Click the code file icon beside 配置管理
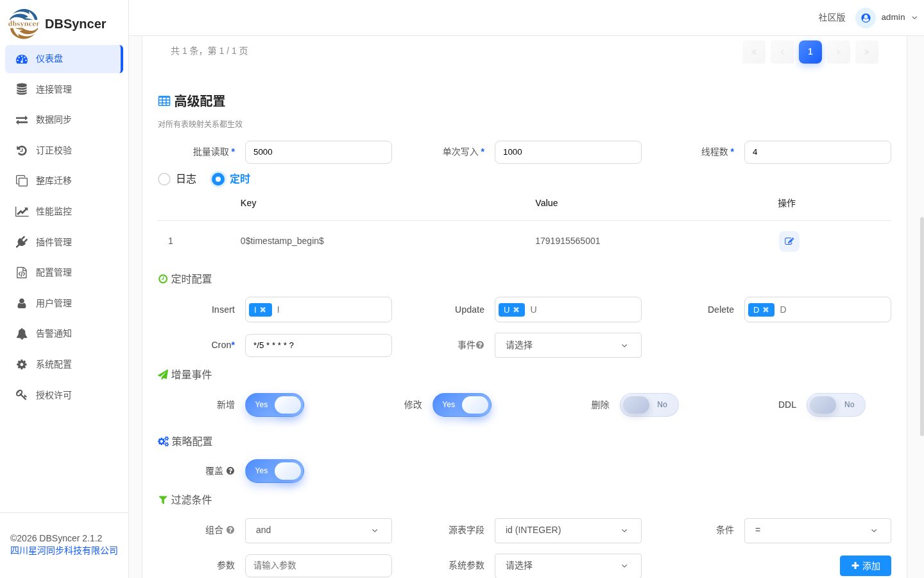This screenshot has height=578, width=924. 22,272
